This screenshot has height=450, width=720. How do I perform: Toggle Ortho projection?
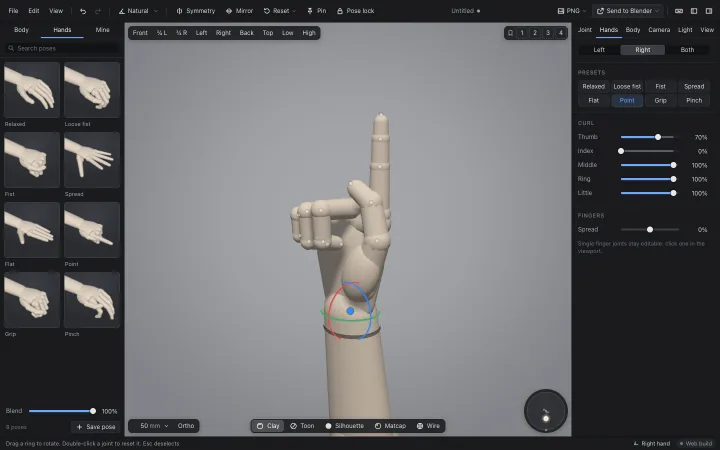[x=186, y=426]
